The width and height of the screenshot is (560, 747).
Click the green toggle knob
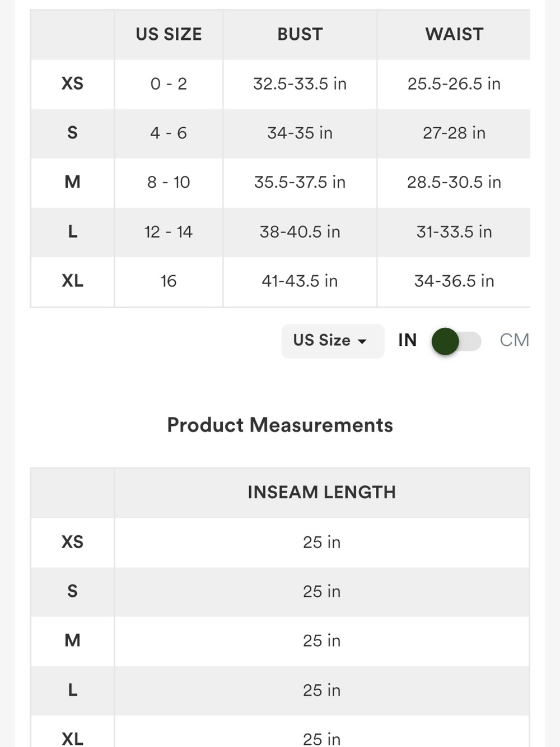pyautogui.click(x=445, y=341)
